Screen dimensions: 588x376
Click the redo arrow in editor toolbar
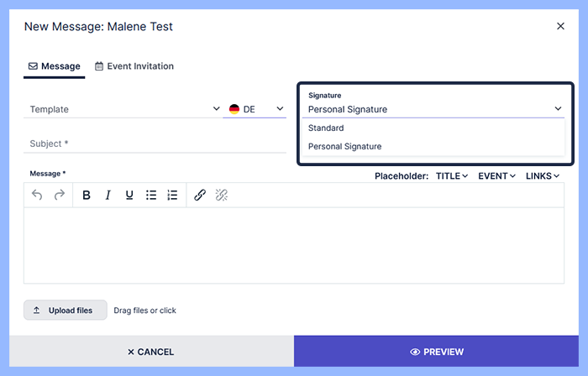pyautogui.click(x=59, y=195)
